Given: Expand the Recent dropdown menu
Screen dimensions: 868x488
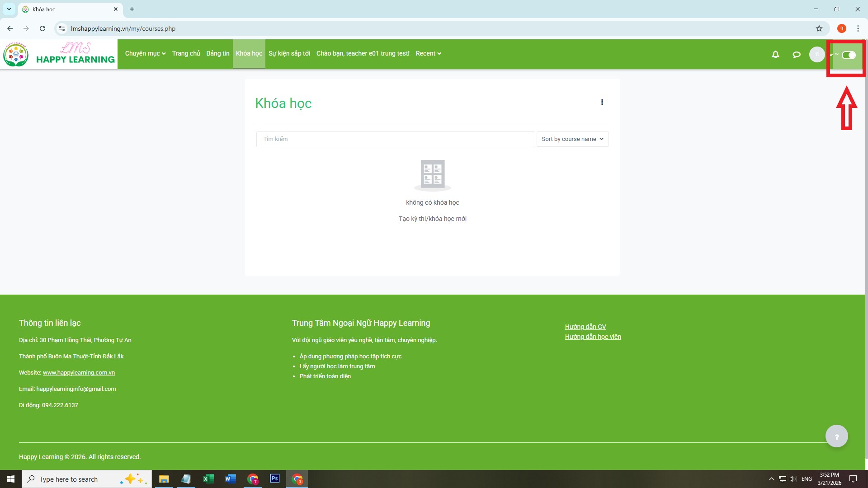Looking at the screenshot, I should pos(428,53).
